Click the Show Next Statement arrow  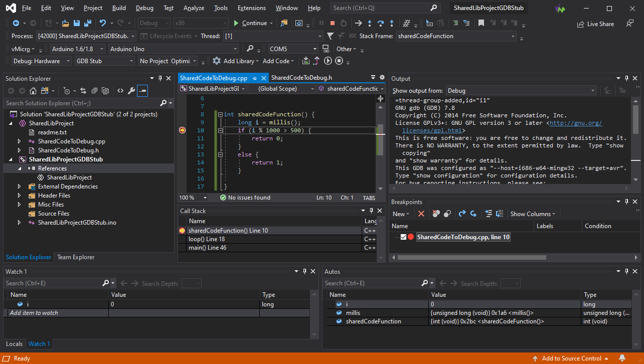click(x=358, y=23)
